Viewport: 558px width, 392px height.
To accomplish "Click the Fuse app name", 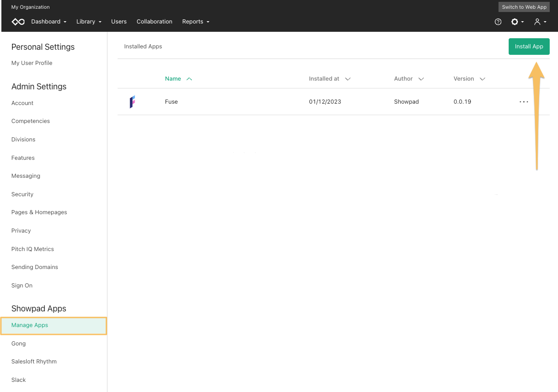I will coord(172,102).
